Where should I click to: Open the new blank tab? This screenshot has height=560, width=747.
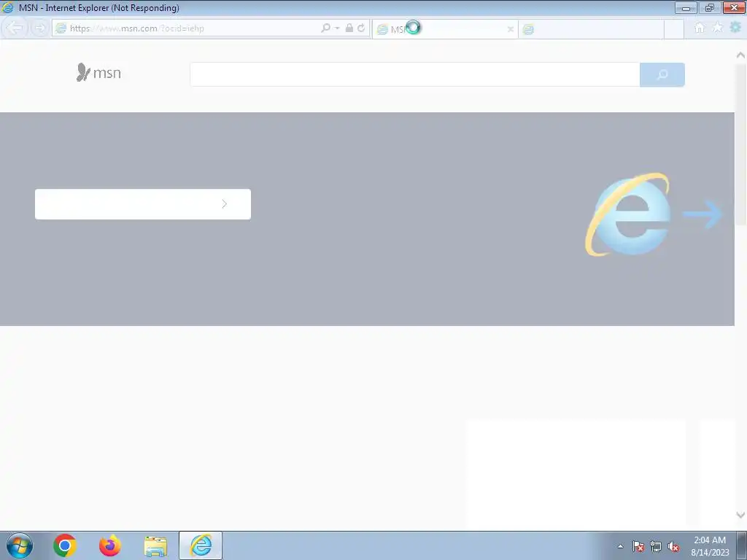(x=591, y=29)
